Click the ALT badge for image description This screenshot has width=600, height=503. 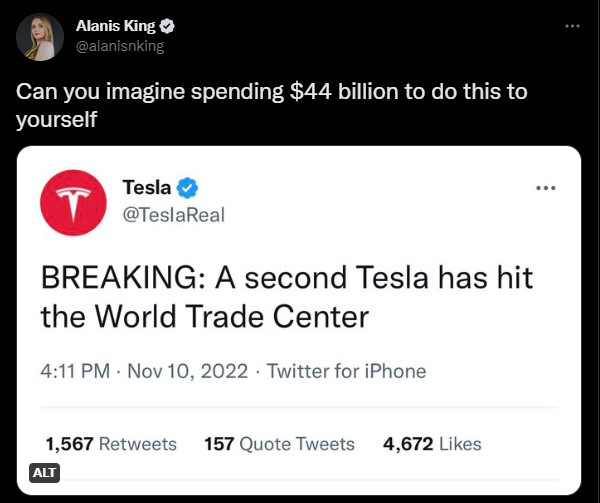coord(44,472)
